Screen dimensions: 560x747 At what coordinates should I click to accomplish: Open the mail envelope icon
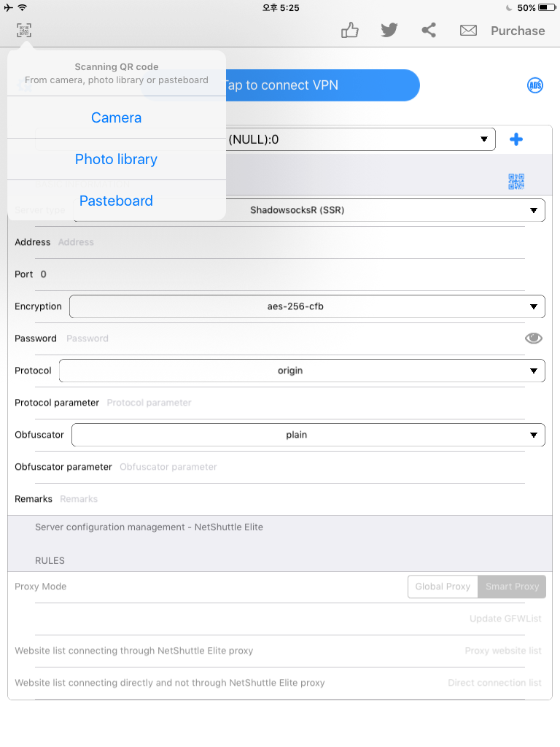click(x=468, y=31)
